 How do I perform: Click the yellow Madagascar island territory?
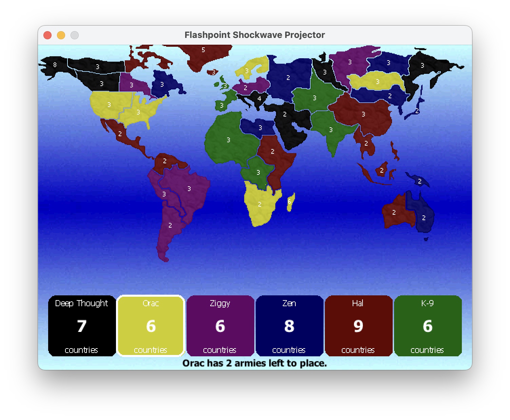[x=290, y=202]
